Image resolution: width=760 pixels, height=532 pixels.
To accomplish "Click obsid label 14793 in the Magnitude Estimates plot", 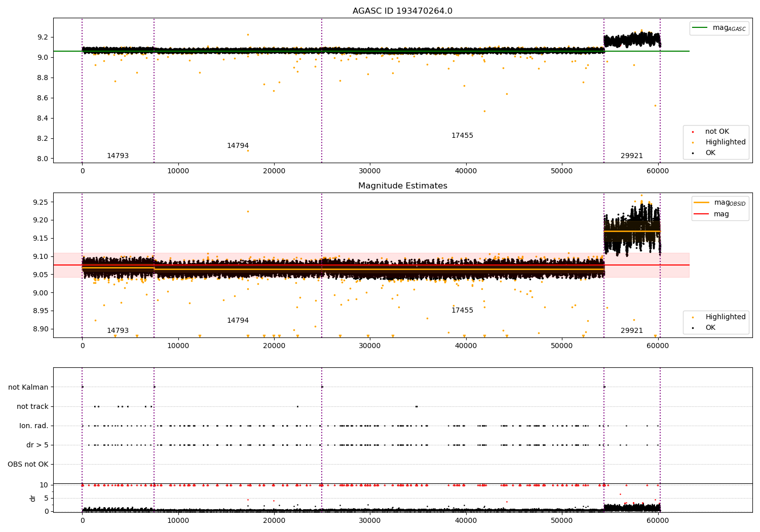I will click(x=118, y=331).
